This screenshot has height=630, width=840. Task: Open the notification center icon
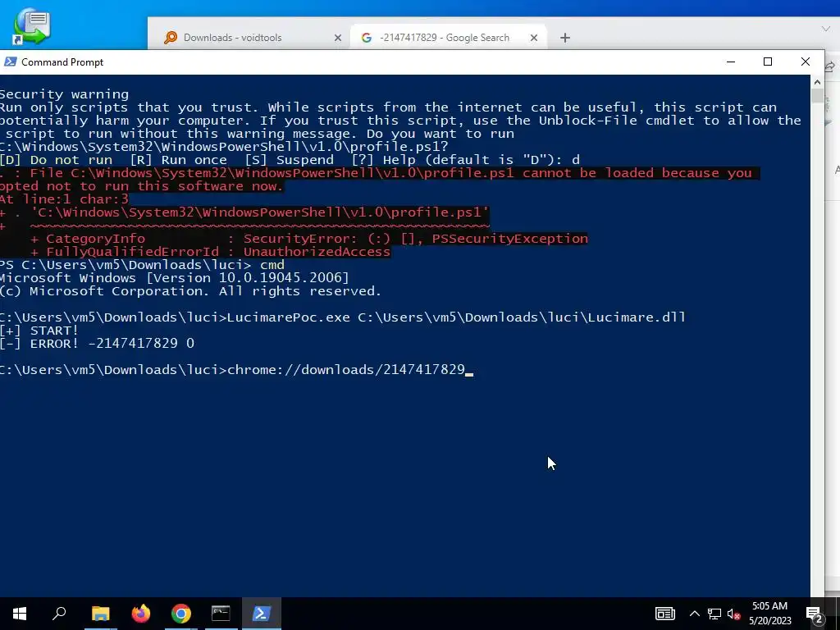815,614
